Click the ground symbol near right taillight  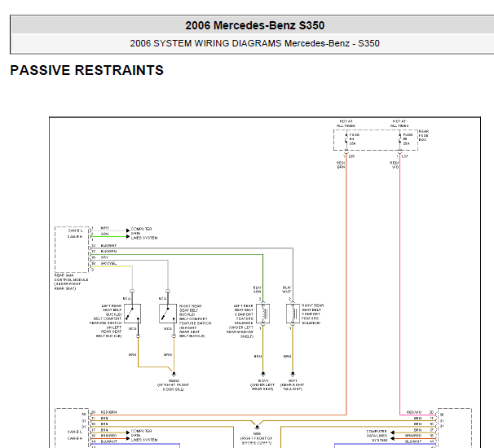coord(293,375)
